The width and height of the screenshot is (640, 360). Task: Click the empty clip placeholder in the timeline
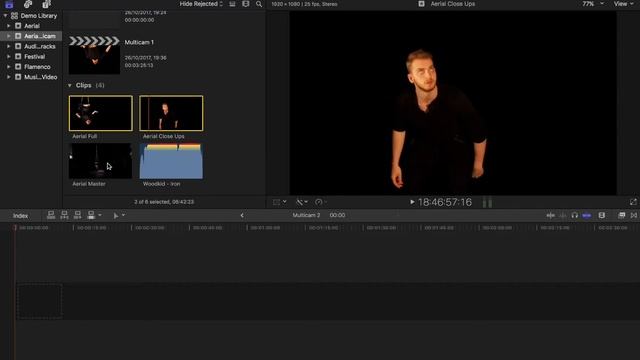click(40, 301)
